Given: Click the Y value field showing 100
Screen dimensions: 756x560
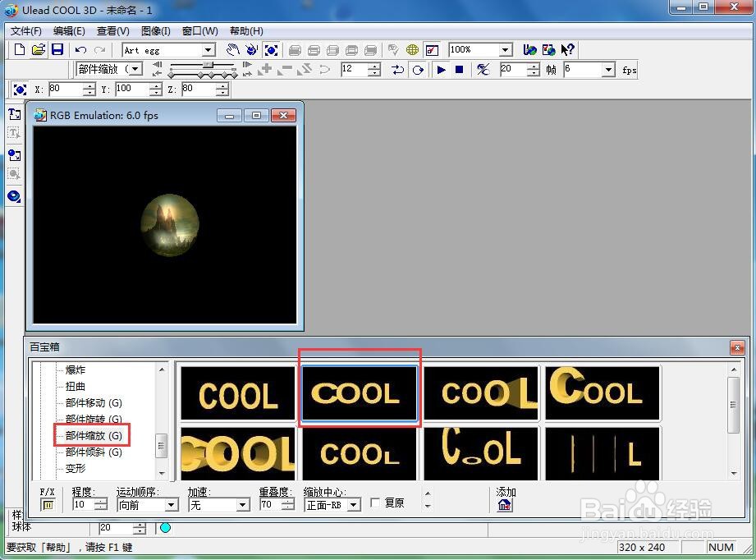Looking at the screenshot, I should [x=132, y=90].
